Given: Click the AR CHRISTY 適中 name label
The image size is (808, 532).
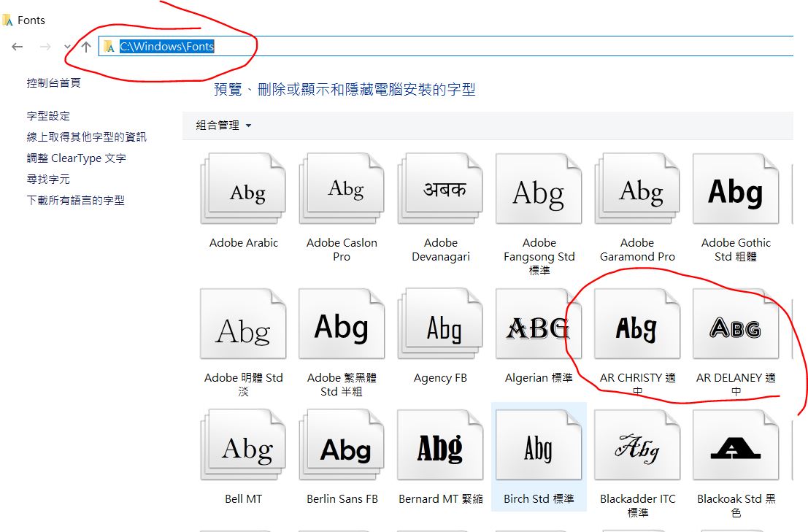Looking at the screenshot, I should click(637, 384).
